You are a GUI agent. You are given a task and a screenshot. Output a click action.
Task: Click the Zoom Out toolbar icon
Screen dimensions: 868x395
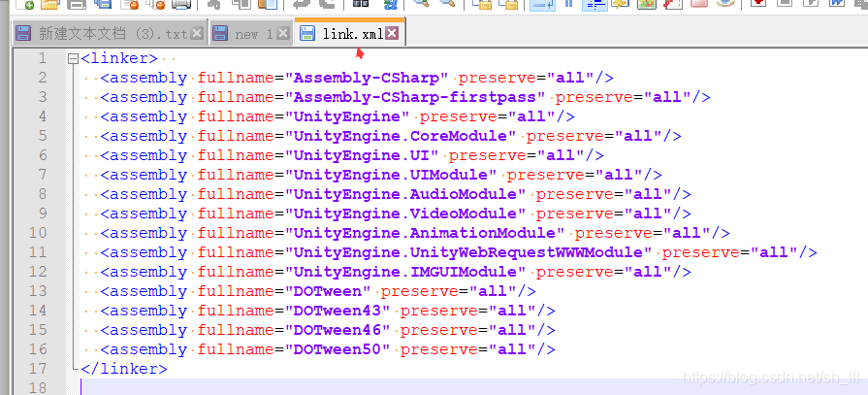click(x=447, y=5)
